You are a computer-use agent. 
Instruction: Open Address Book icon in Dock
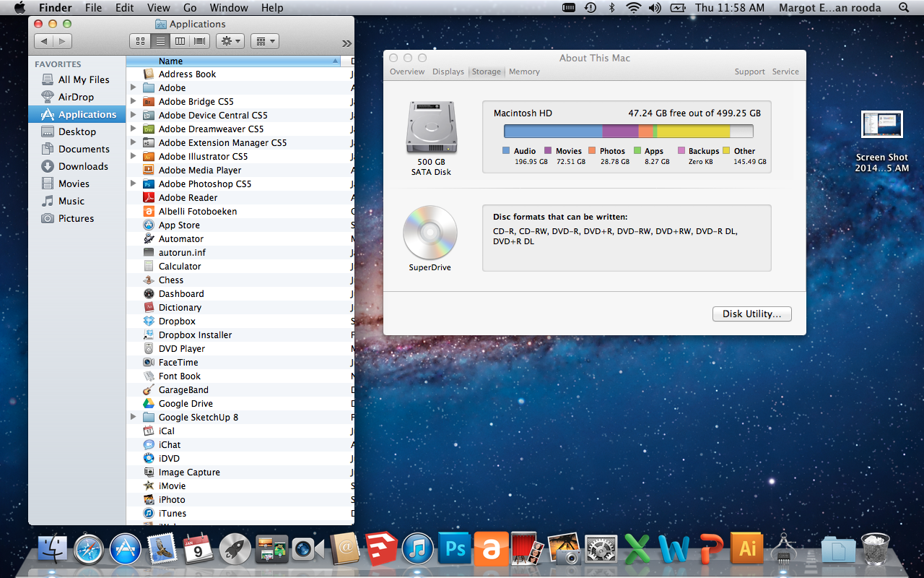tap(345, 550)
